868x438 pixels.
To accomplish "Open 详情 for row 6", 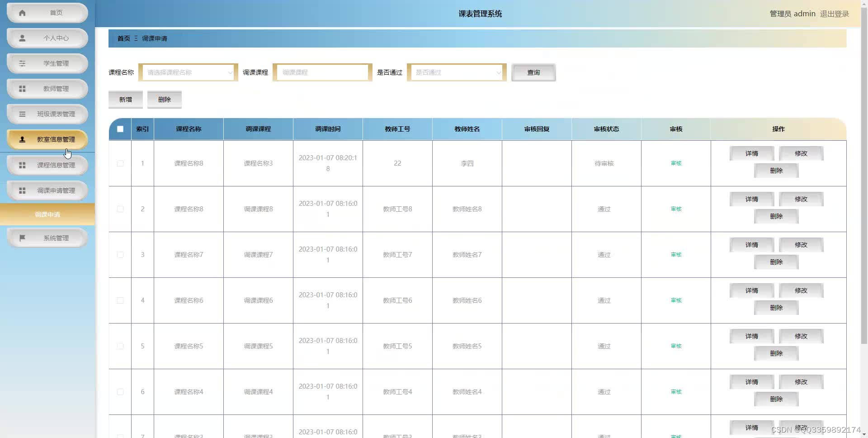I will click(752, 382).
